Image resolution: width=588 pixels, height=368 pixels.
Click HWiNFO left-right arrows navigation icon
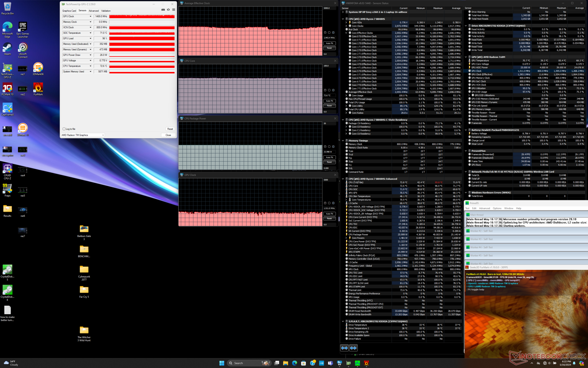point(345,348)
